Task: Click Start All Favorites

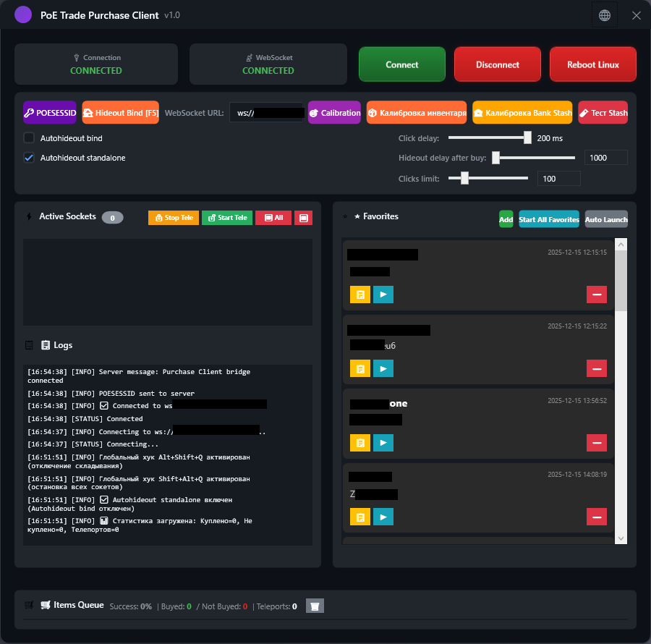Action: pyautogui.click(x=548, y=219)
